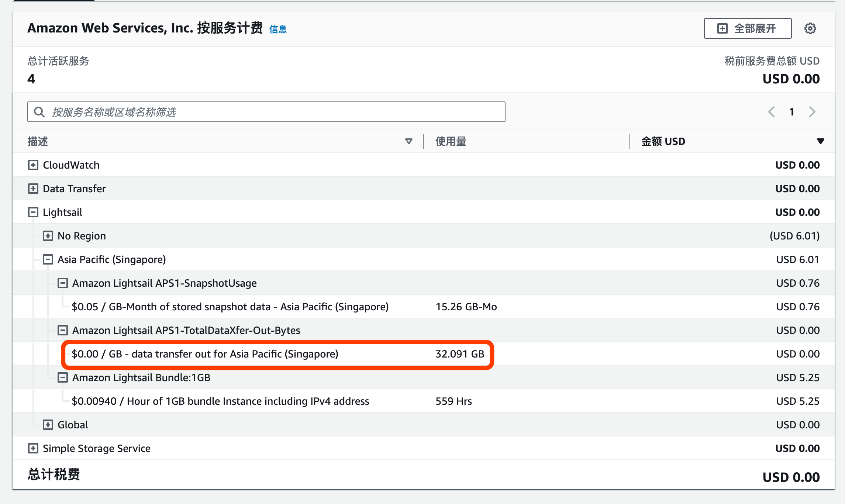Select USD 0.00 amount on Global row
This screenshot has width=845, height=504.
798,425
